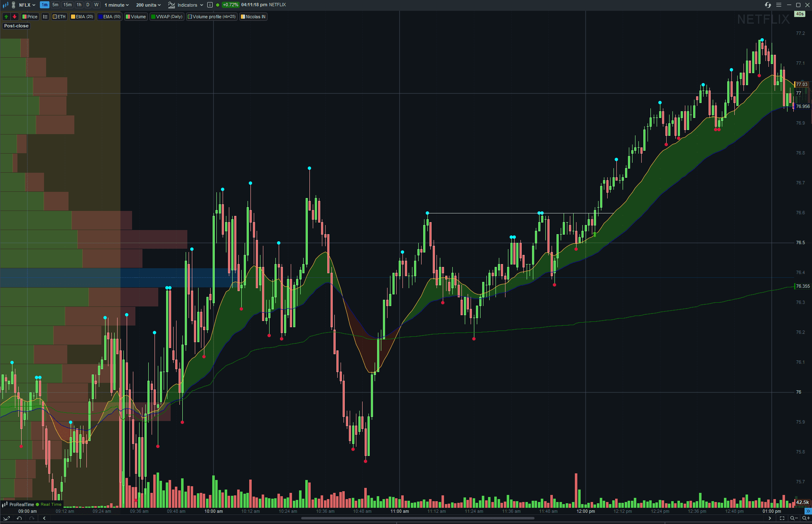Toggle the Volume profile indicator label
Viewport: 812px width, 524px height.
(212, 17)
